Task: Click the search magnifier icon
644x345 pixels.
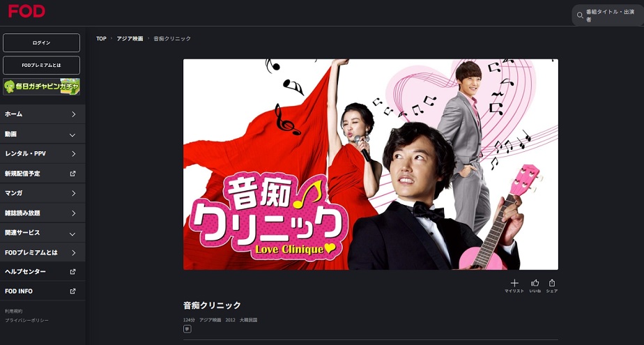Action: pyautogui.click(x=580, y=15)
